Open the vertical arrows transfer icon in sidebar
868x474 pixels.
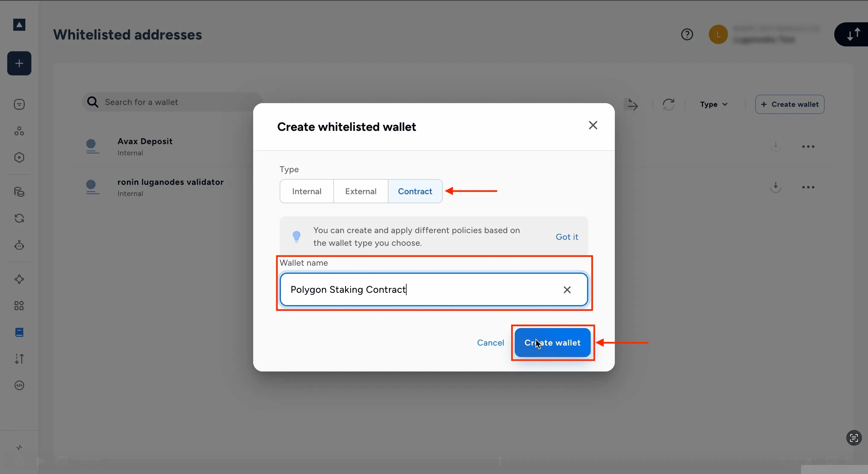19,359
